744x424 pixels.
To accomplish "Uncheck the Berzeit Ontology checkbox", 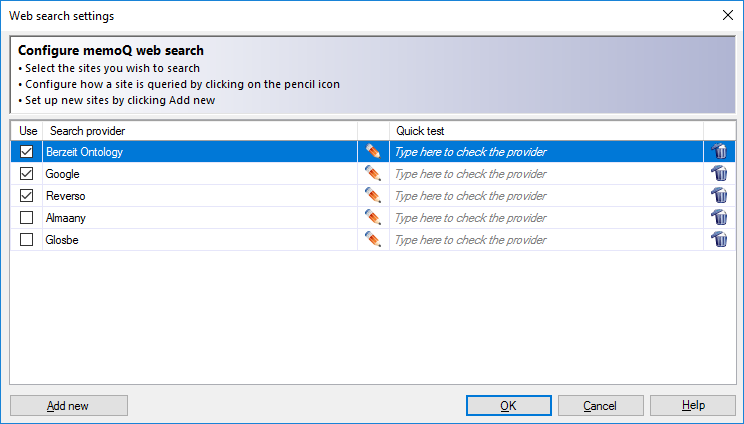I will click(x=27, y=152).
